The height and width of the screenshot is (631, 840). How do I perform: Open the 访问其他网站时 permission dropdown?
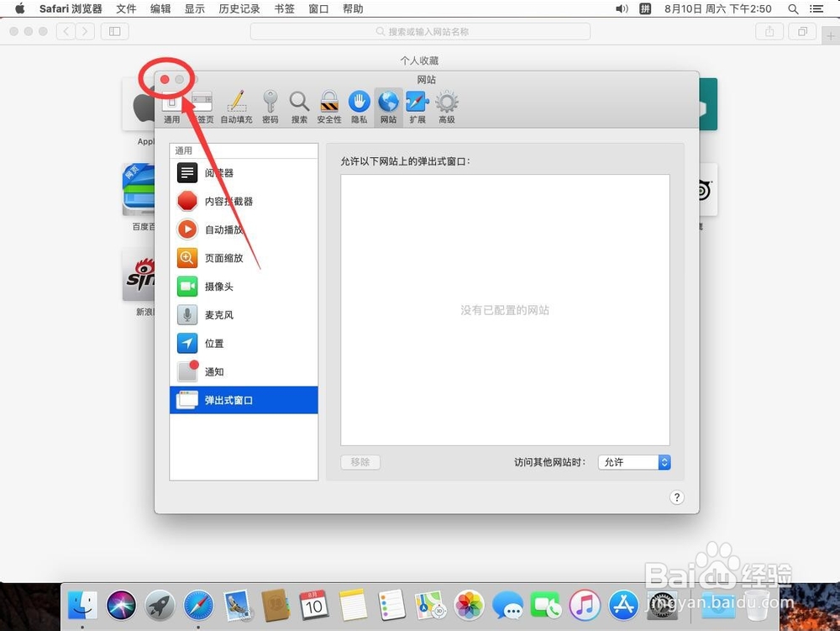point(634,461)
